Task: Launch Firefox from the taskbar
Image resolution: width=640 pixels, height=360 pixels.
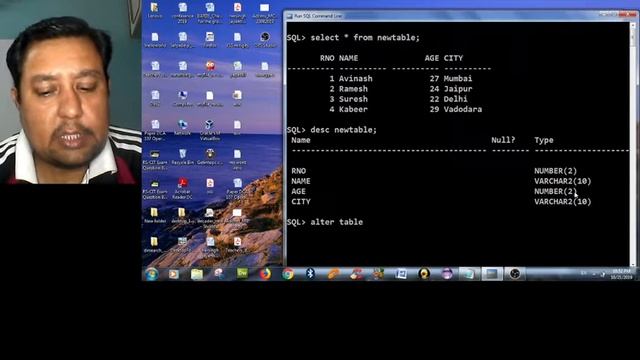Action: tap(265, 274)
